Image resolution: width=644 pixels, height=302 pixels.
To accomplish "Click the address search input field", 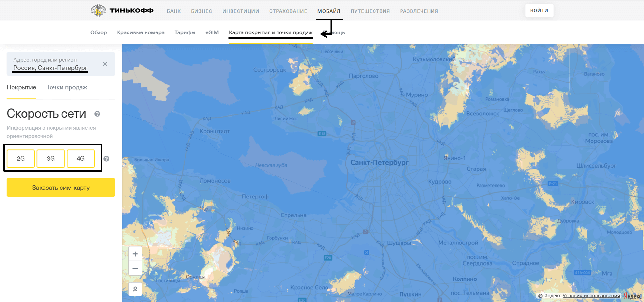I will pyautogui.click(x=61, y=64).
